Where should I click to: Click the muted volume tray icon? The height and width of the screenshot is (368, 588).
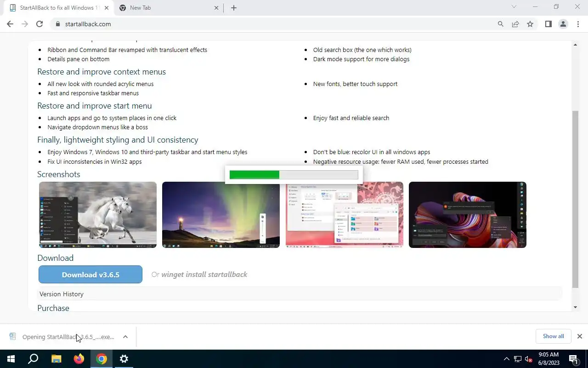pos(529,359)
